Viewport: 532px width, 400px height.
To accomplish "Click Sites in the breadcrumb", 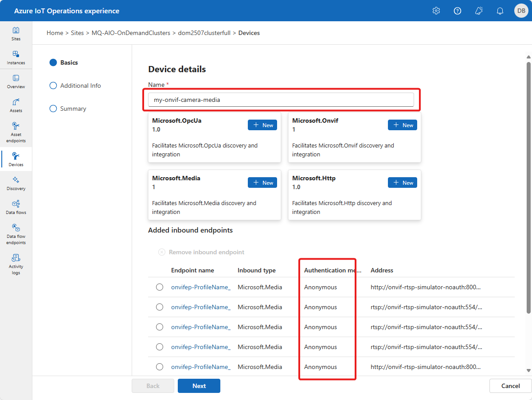I will coord(78,33).
